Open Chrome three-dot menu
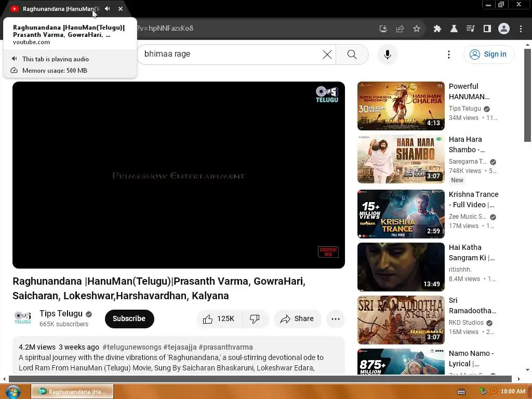 click(521, 29)
